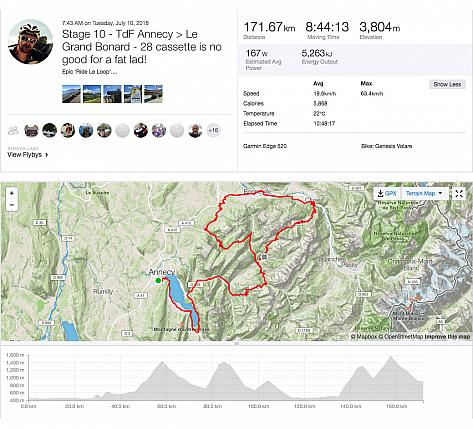Screen dimensions: 473x429
Task: Collapse stats with Show Less button
Action: 447,84
